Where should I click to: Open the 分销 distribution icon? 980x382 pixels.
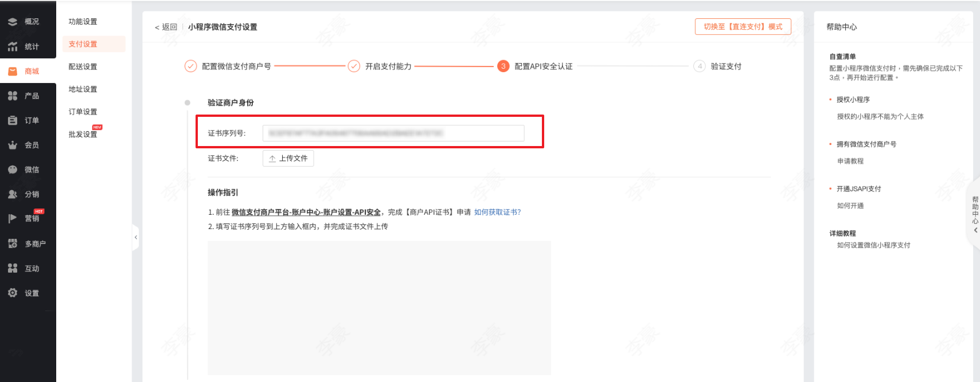(13, 195)
